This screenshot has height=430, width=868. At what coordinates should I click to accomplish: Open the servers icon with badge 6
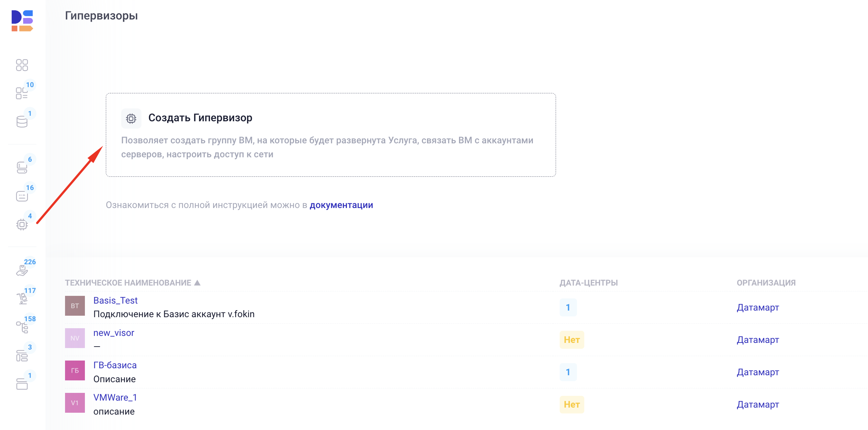[22, 168]
